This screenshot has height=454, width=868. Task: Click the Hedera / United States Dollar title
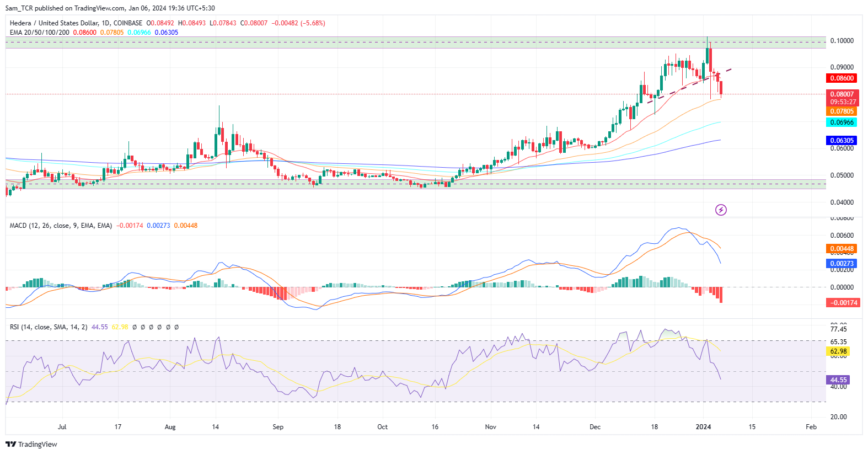[53, 23]
